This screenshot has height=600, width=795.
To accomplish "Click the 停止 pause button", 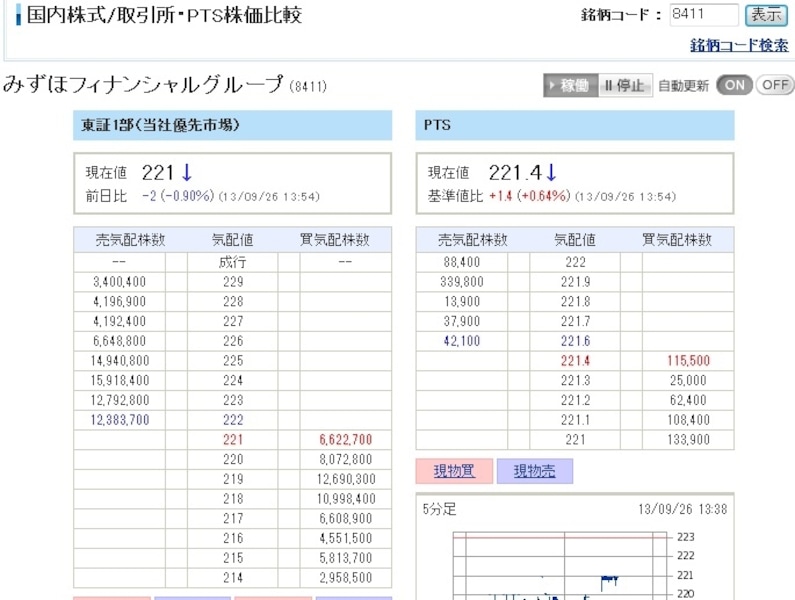I will [625, 85].
